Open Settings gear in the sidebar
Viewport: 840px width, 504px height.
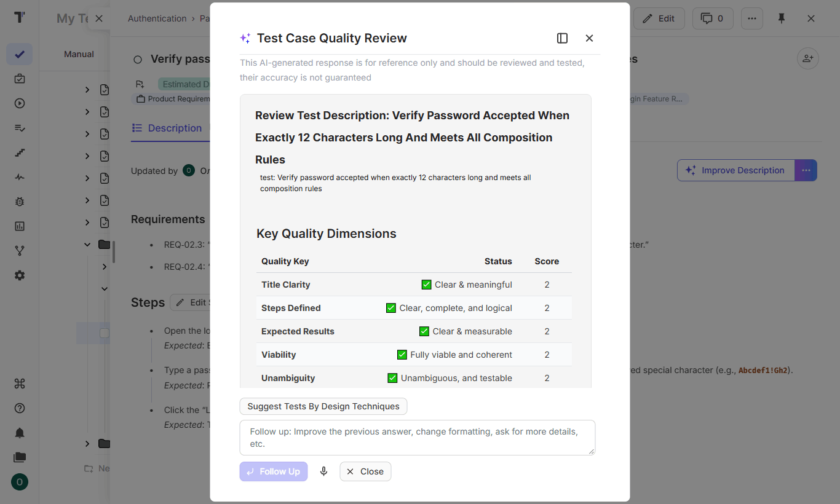pyautogui.click(x=20, y=275)
